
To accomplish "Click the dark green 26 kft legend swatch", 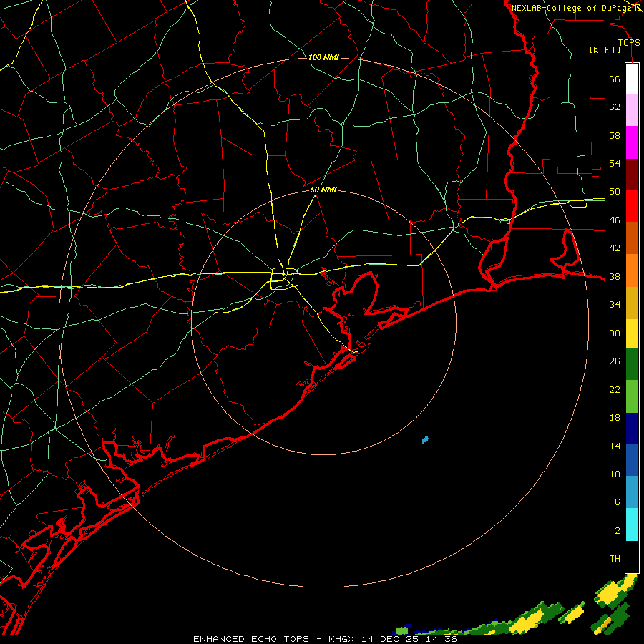I will click(632, 364).
